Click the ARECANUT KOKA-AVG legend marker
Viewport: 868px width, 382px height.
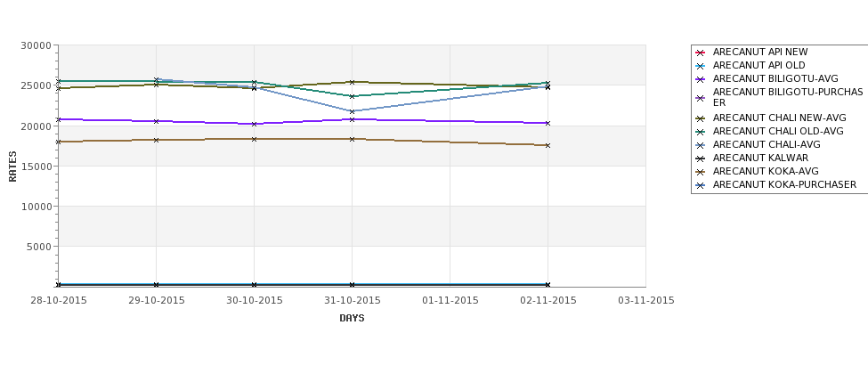click(x=701, y=172)
